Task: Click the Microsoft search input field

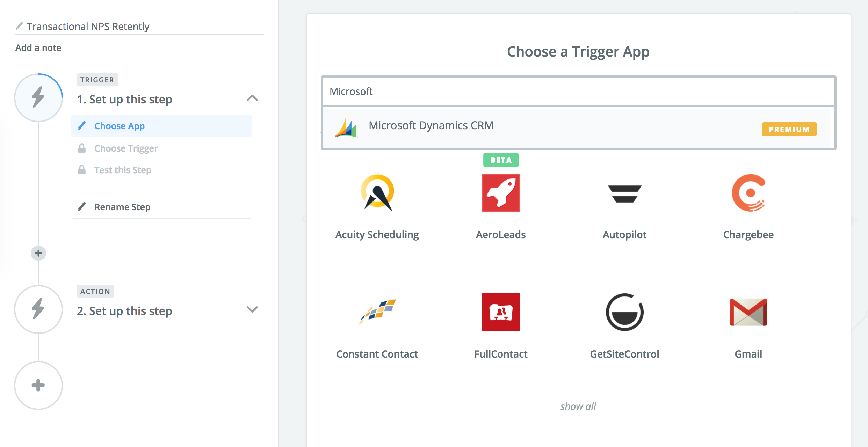Action: point(578,92)
